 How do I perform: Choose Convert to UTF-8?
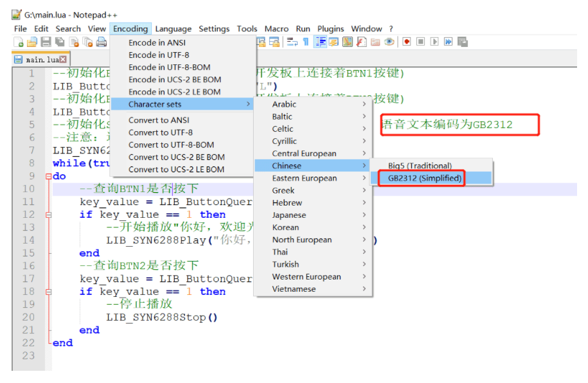(183, 133)
